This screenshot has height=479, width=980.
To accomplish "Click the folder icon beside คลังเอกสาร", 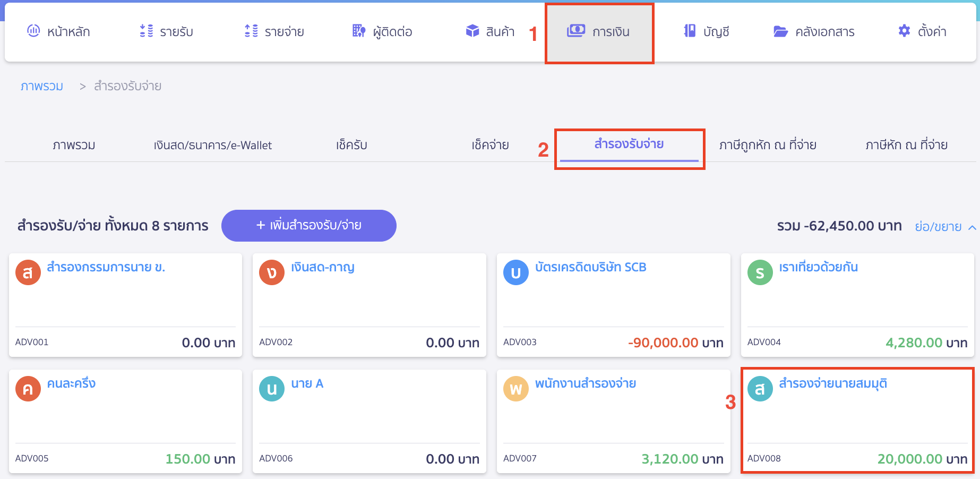I will (780, 31).
